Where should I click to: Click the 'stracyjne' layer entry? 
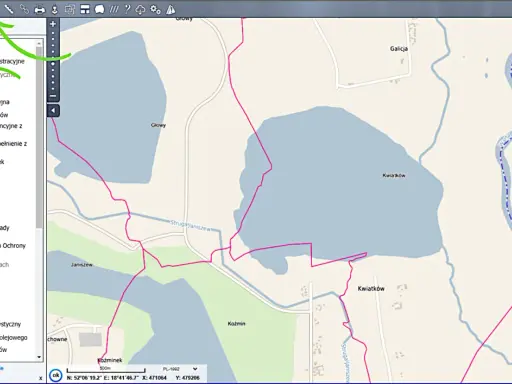tap(12, 61)
